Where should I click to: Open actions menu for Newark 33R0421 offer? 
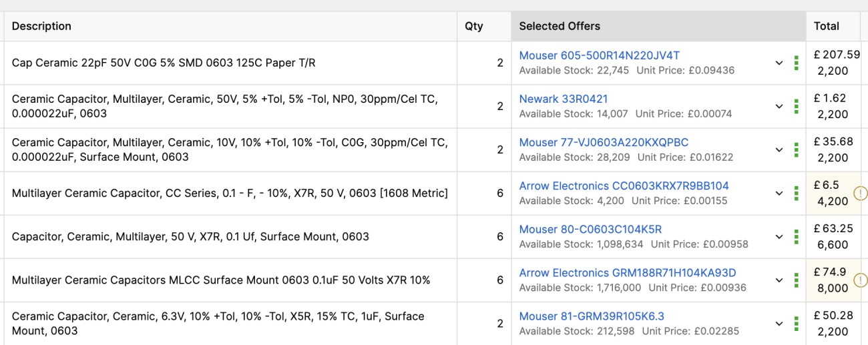[796, 107]
